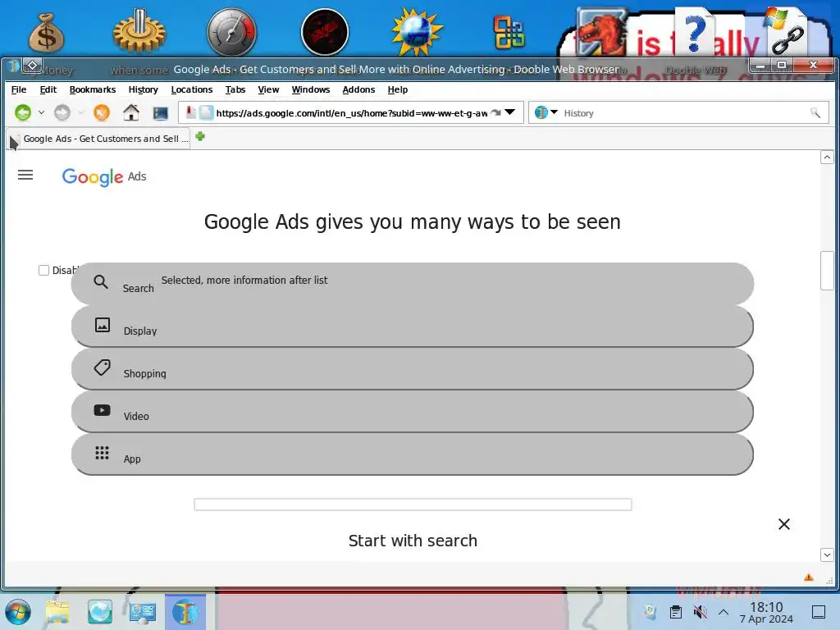
Task: Click the Dooble browser taskbar button
Action: point(185,612)
